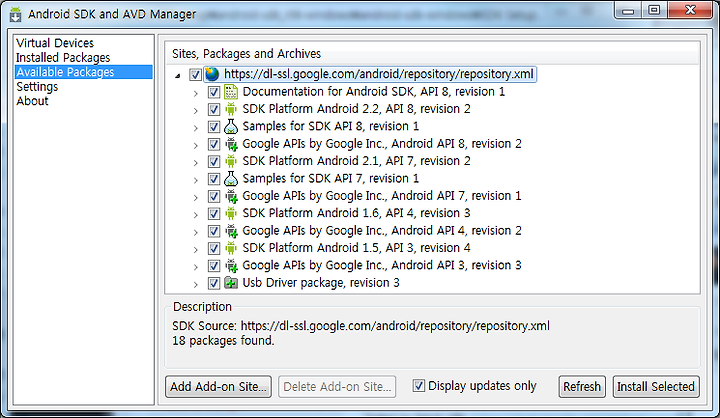720x418 pixels.
Task: Click Add Add-on Site button
Action: click(218, 386)
